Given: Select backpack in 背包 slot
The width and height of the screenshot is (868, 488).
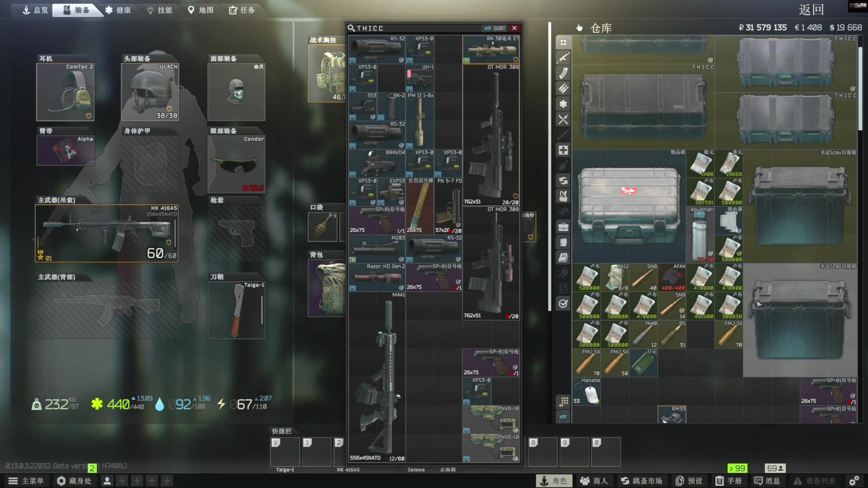Looking at the screenshot, I should click(x=327, y=288).
